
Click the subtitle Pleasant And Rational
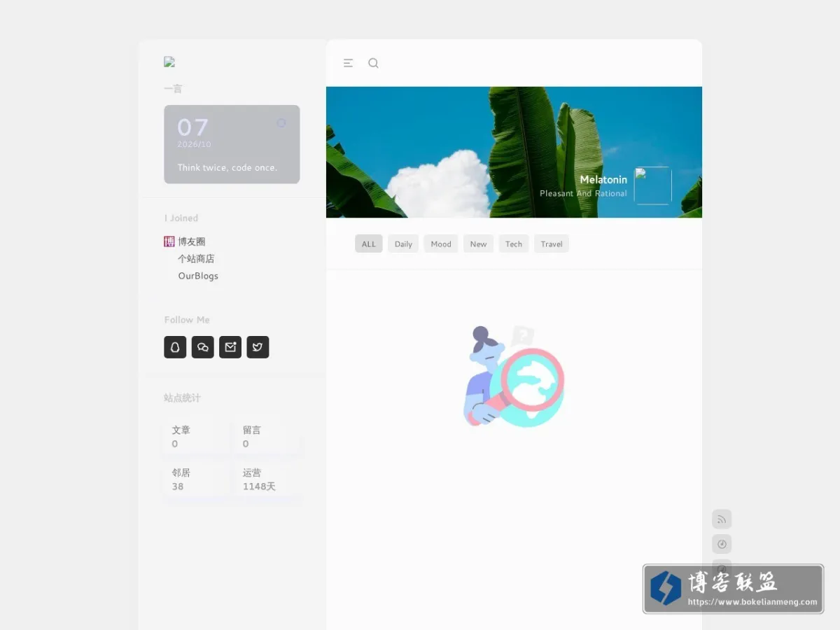pos(583,193)
